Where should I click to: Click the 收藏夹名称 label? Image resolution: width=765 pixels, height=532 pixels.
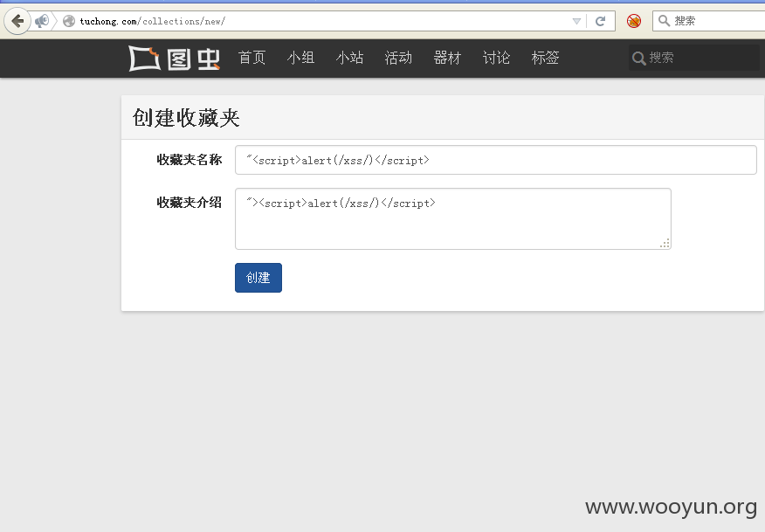(190, 160)
